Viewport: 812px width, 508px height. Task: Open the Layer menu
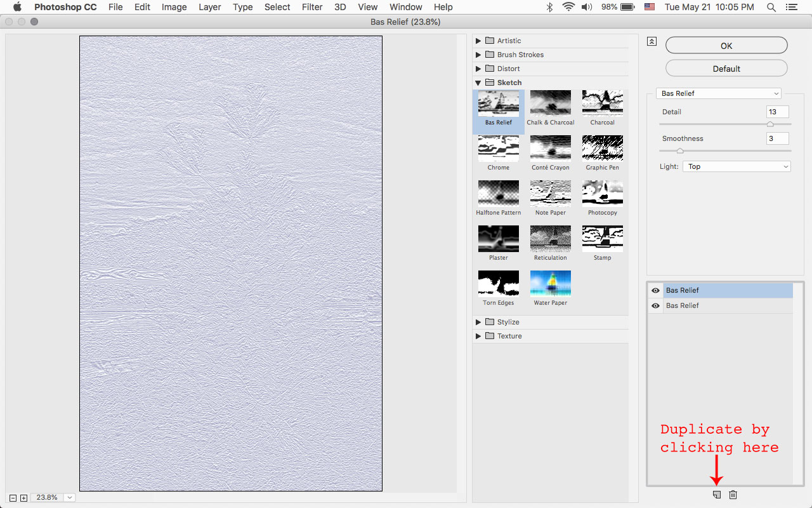click(209, 7)
